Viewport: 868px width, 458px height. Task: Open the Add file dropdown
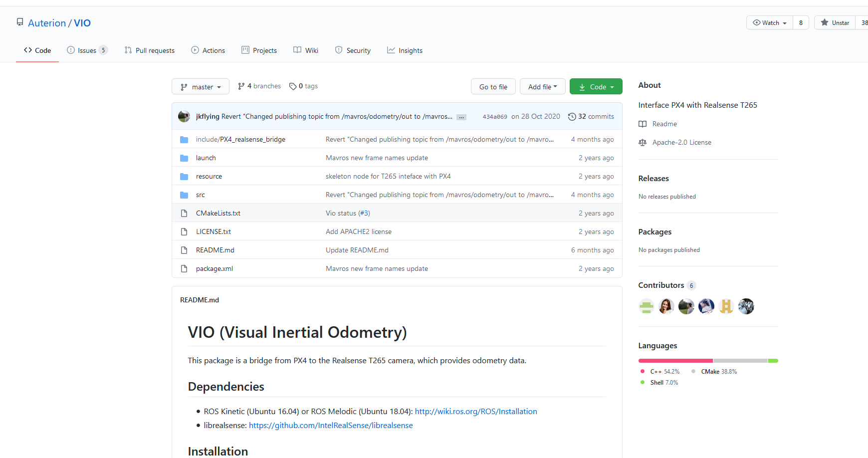(542, 86)
